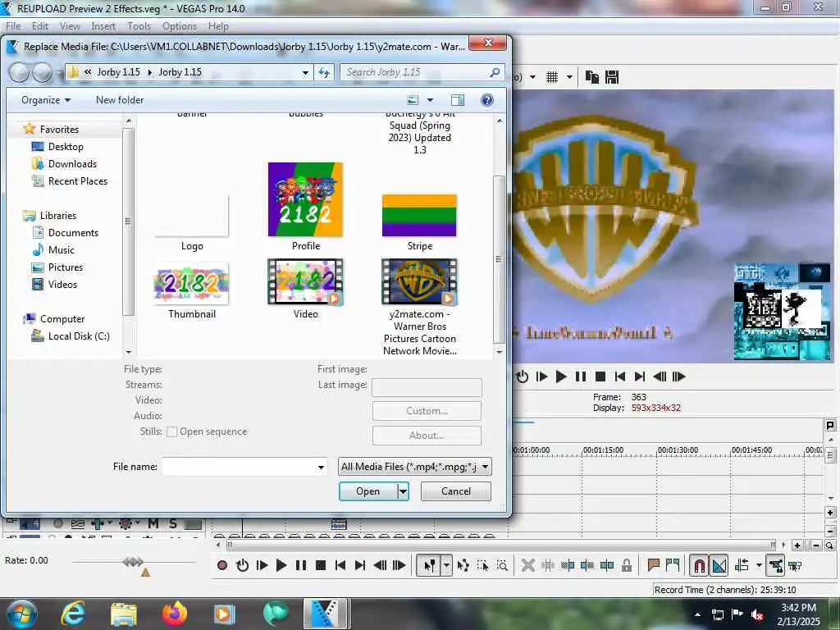Solo the track with the S button

click(172, 523)
